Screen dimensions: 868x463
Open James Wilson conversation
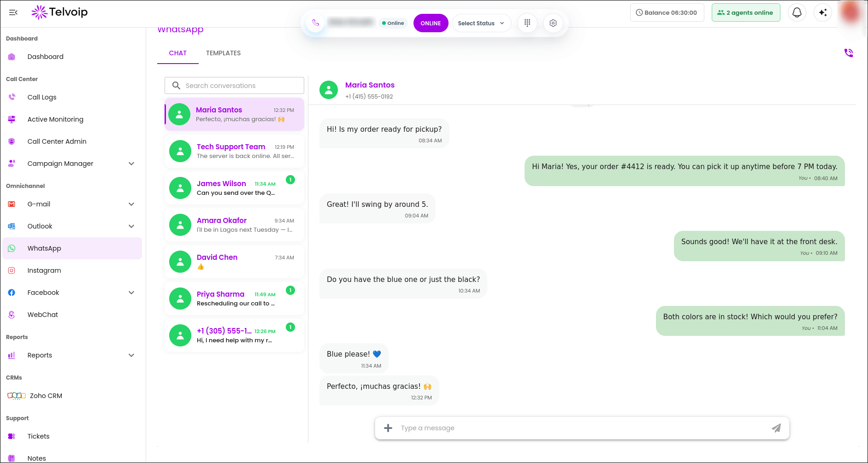234,188
